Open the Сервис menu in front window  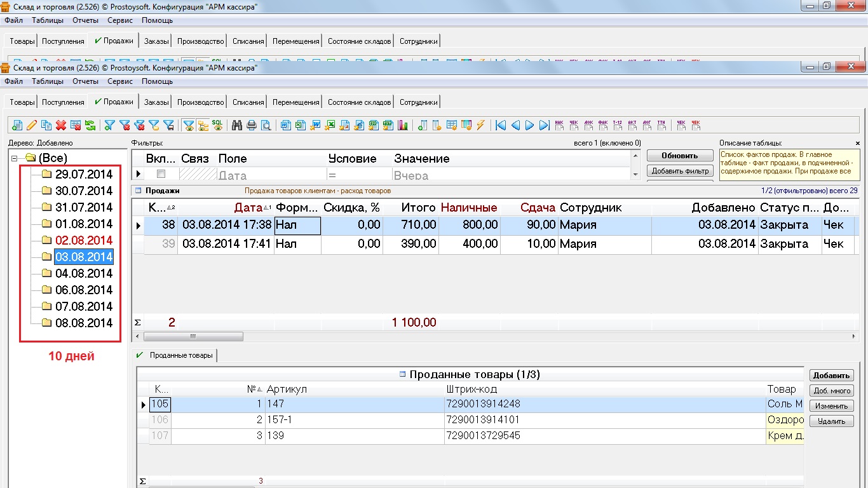(120, 81)
